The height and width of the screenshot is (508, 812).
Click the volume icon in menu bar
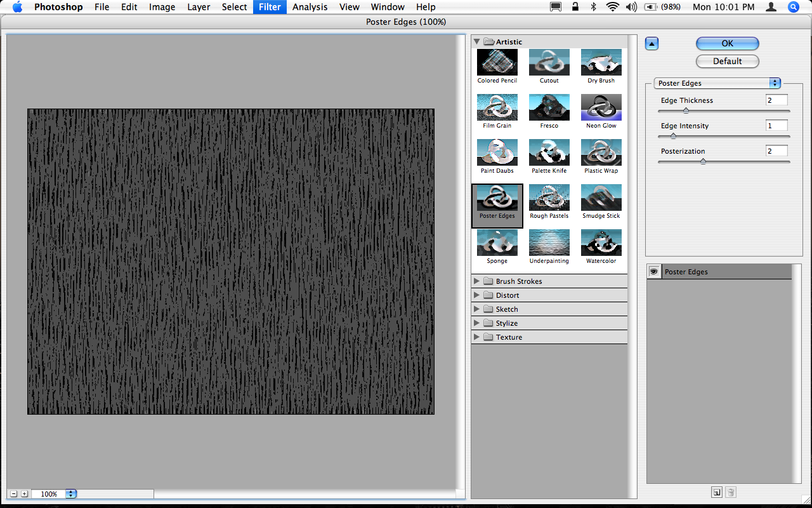tap(631, 7)
